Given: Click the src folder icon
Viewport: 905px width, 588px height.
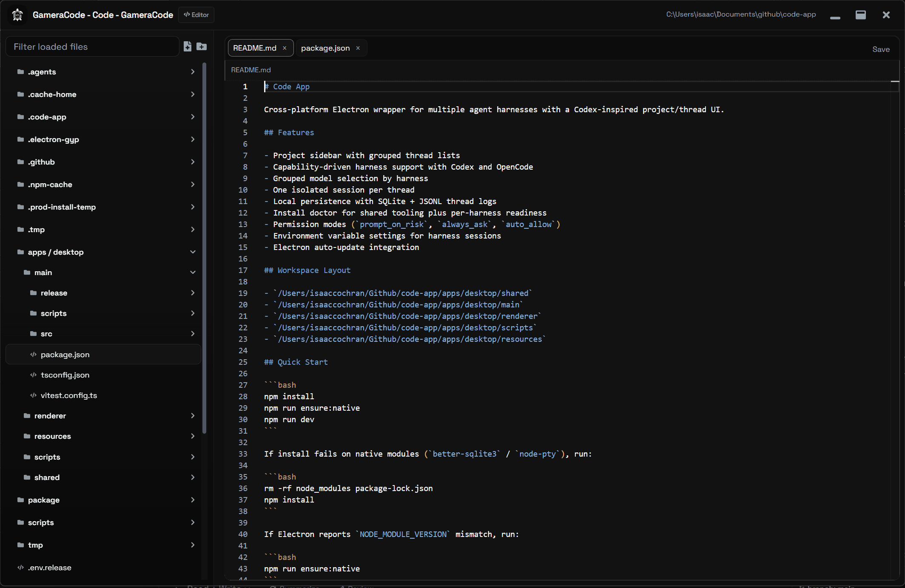Looking at the screenshot, I should pos(33,333).
